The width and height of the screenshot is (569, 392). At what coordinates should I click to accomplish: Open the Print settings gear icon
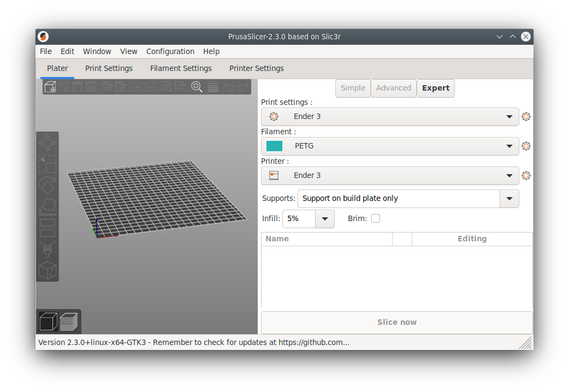tap(526, 116)
